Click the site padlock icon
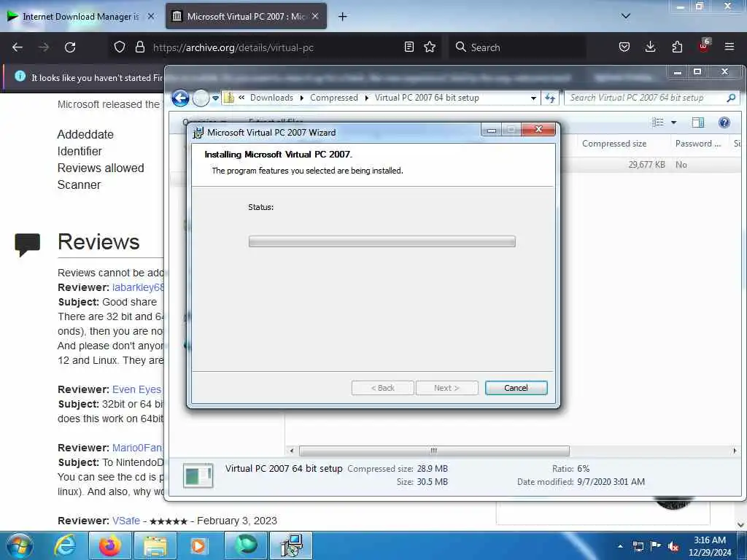 (139, 47)
